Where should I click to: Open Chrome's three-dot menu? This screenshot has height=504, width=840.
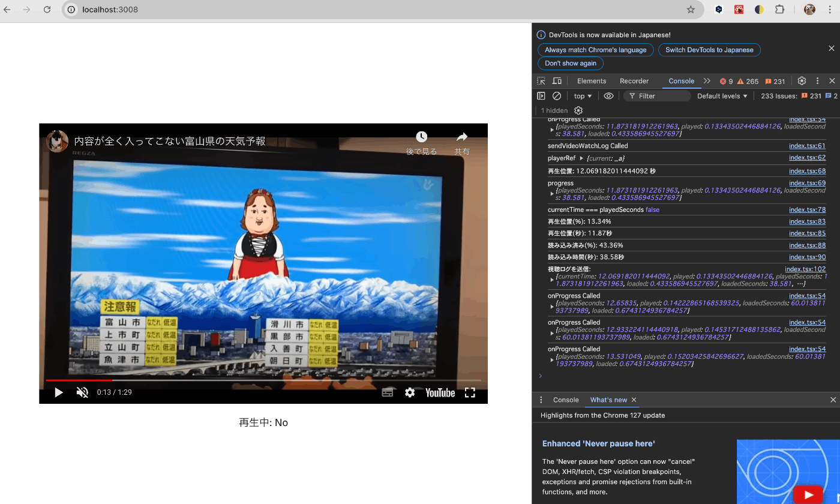coord(830,10)
